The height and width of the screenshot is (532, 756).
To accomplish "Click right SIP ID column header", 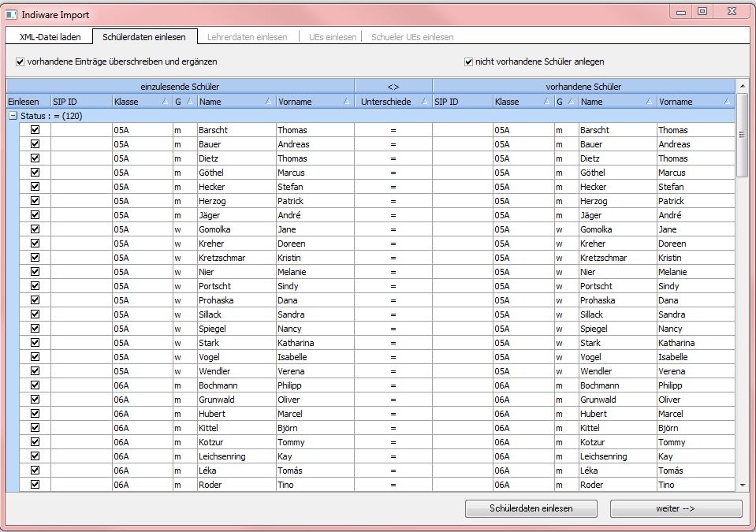I will [463, 102].
